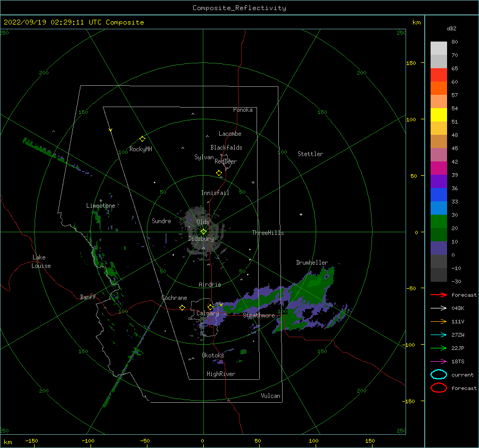
Task: Click yellow diamond marker above Calgary label
Action: (x=210, y=307)
